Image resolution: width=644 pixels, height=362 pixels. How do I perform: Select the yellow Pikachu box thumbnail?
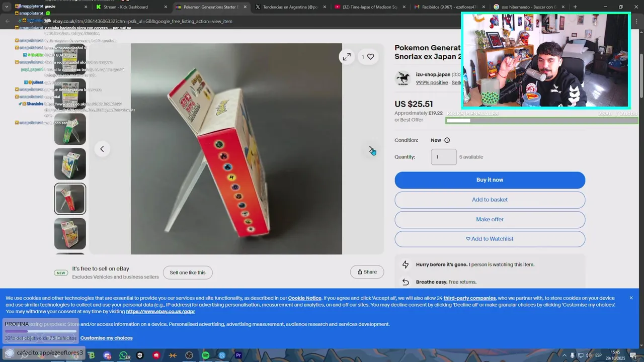[x=70, y=164]
